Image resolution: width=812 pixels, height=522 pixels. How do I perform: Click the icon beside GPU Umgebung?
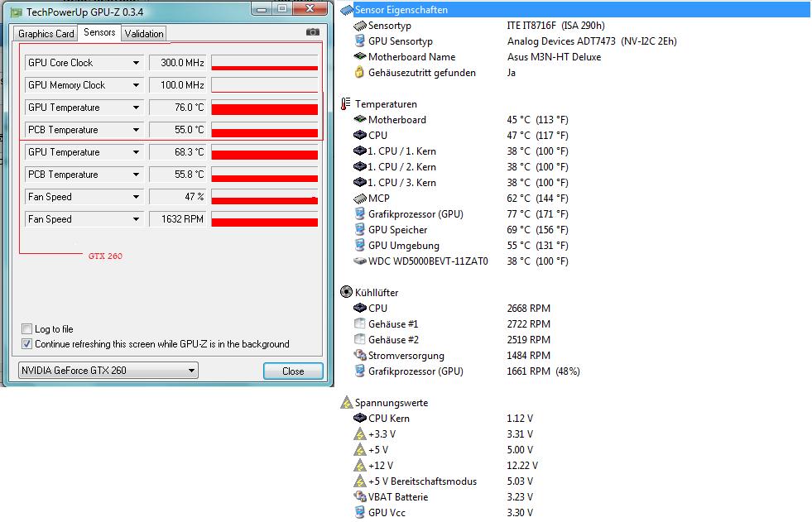tap(360, 245)
